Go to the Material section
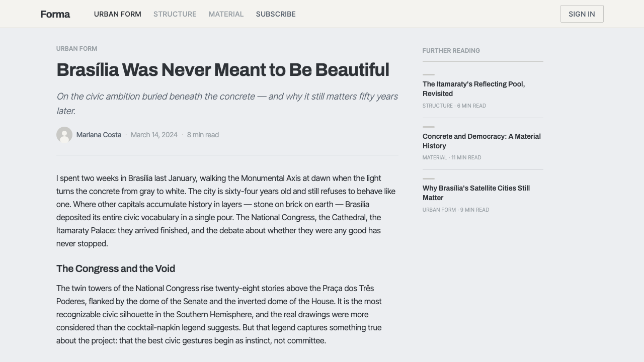The height and width of the screenshot is (362, 644). pos(226,14)
